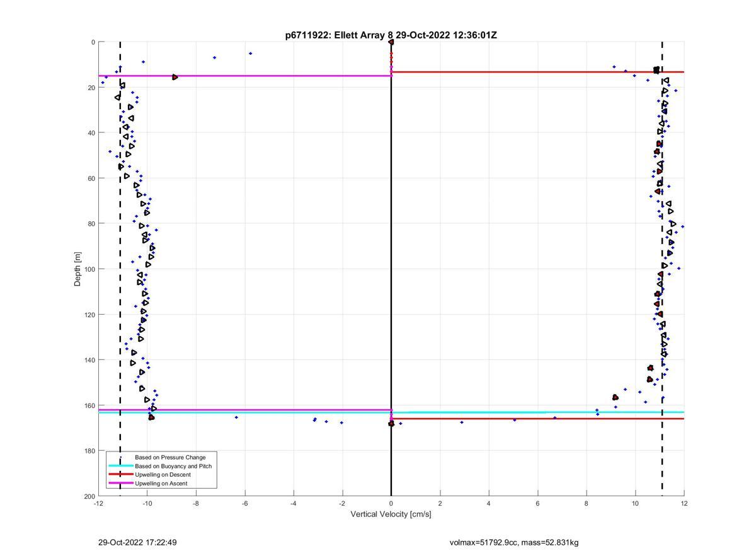The height and width of the screenshot is (558, 756).
Task: Click the red-filled triangle marker at the top of the zero-velocity line
Action: tap(391, 42)
